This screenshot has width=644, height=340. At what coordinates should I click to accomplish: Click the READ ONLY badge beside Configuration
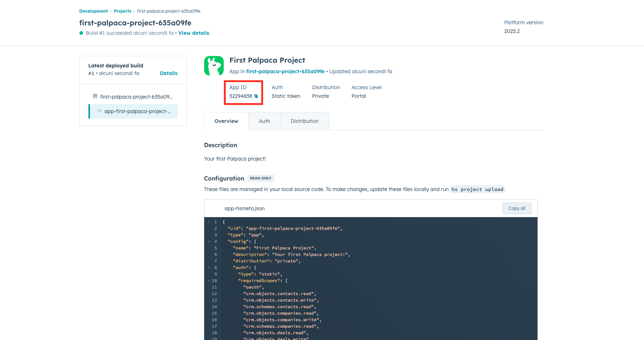point(260,178)
